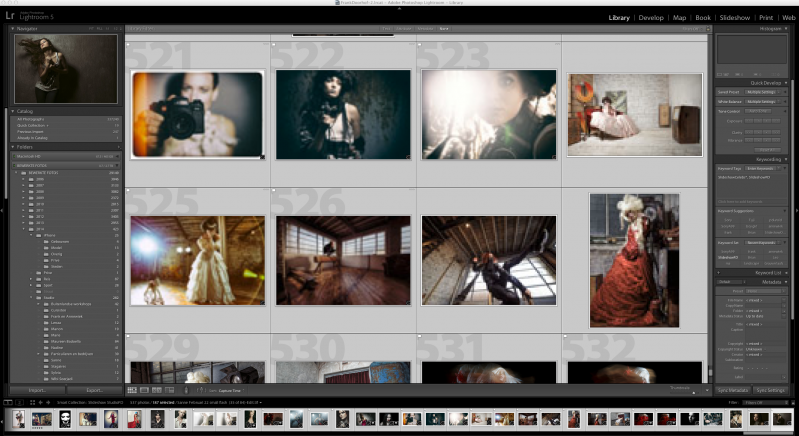Screen dimensions: 799x436
Task: Collapse the Metadata panel
Action: pos(786,282)
